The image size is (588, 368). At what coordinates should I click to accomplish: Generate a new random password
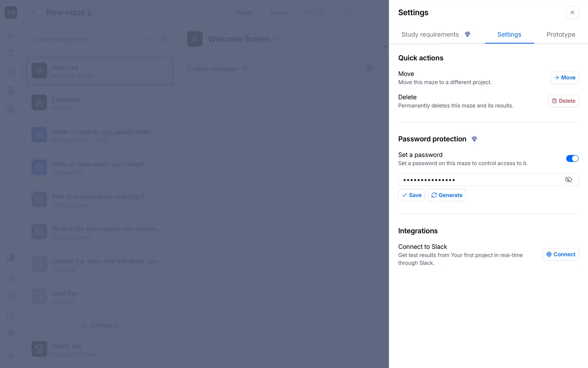[x=447, y=195]
